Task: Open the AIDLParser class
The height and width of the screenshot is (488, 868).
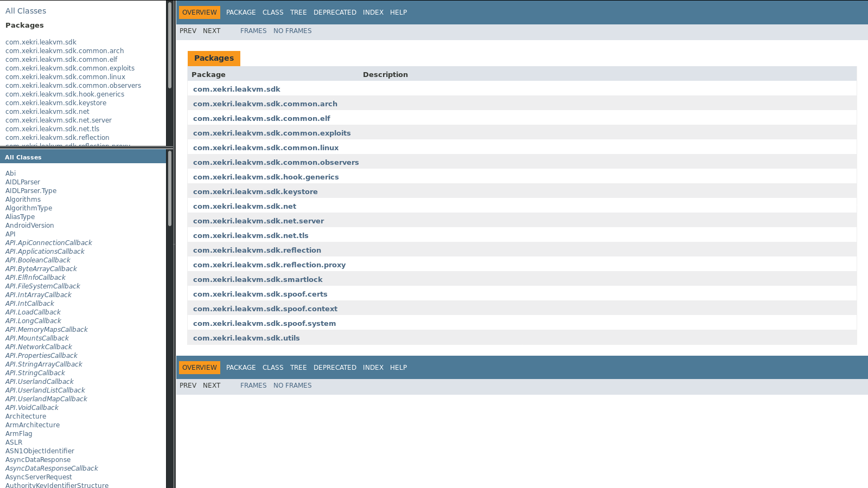Action: pos(22,182)
